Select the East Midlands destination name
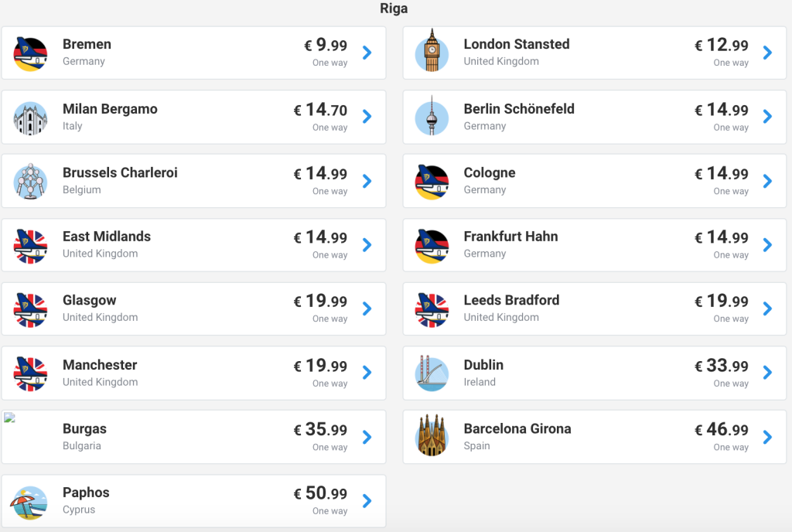Image resolution: width=792 pixels, height=532 pixels. click(107, 237)
